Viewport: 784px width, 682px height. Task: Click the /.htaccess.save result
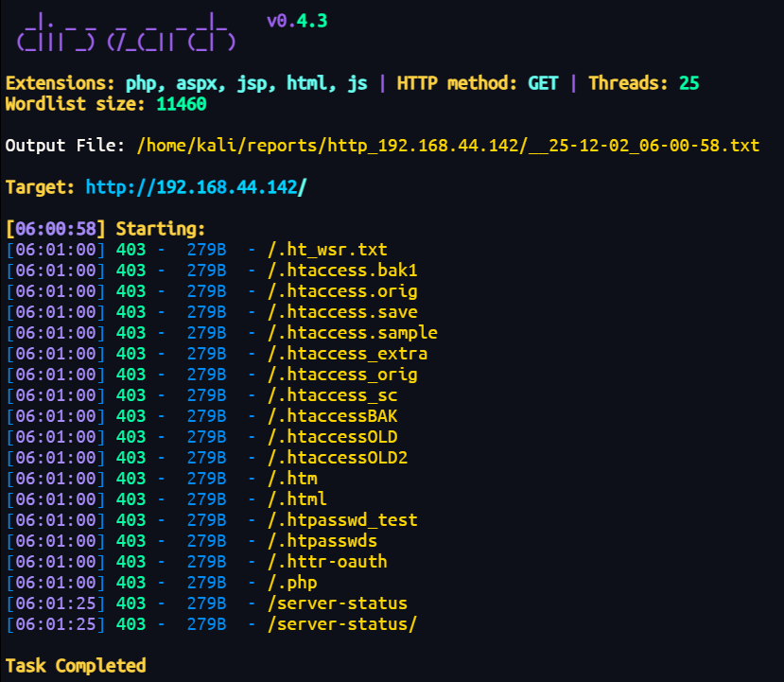coord(342,312)
